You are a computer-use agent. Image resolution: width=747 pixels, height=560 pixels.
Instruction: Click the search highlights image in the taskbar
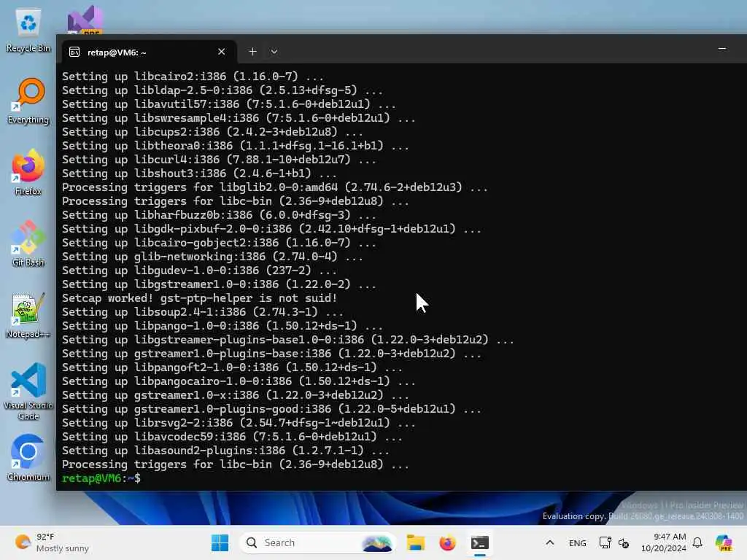(x=377, y=542)
